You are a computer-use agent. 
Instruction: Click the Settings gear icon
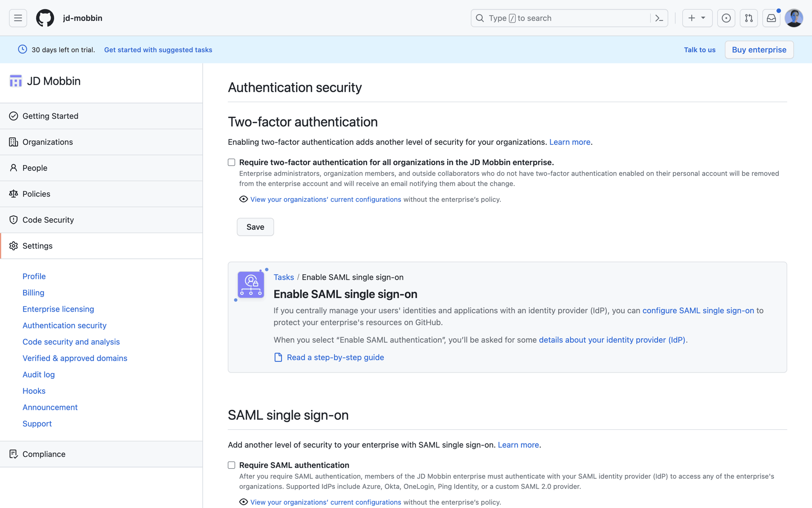tap(14, 246)
